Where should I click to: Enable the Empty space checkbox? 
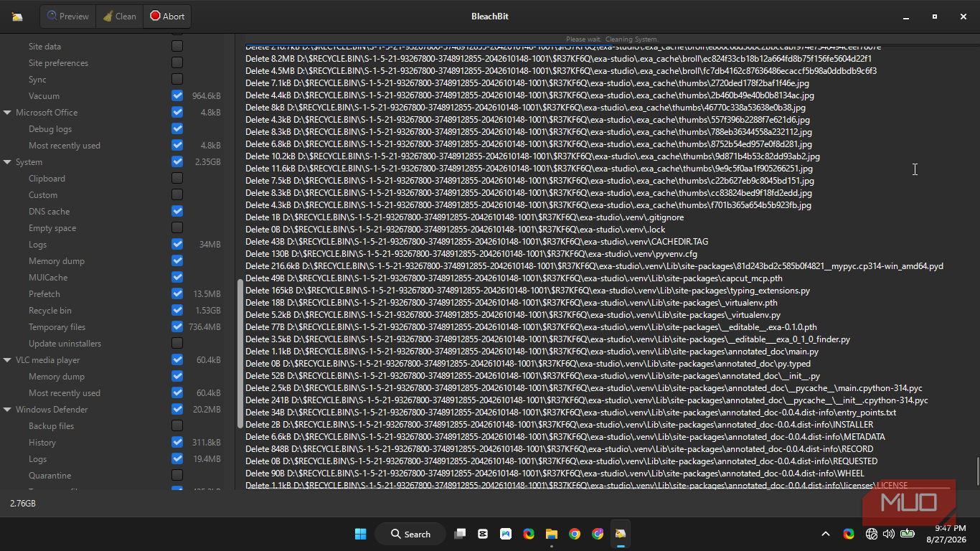(x=177, y=227)
